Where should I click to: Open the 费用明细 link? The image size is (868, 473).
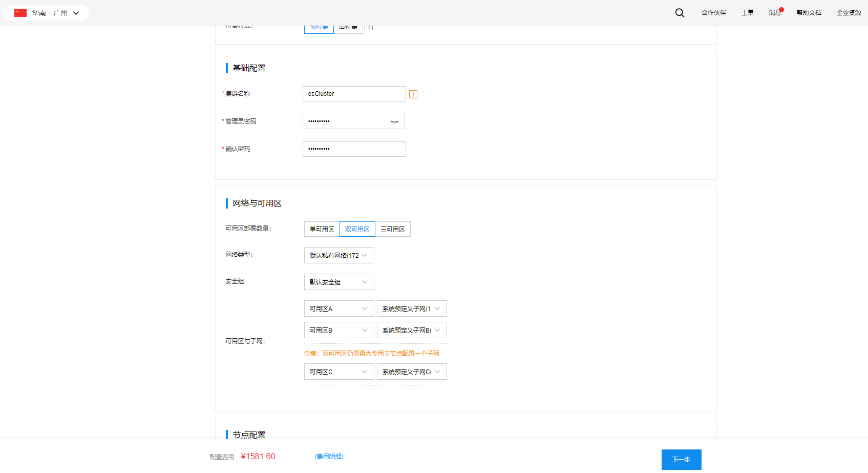329,456
